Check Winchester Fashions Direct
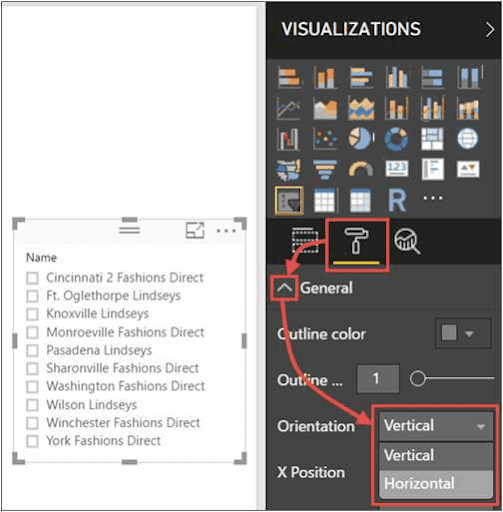This screenshot has width=503, height=512. click(32, 423)
